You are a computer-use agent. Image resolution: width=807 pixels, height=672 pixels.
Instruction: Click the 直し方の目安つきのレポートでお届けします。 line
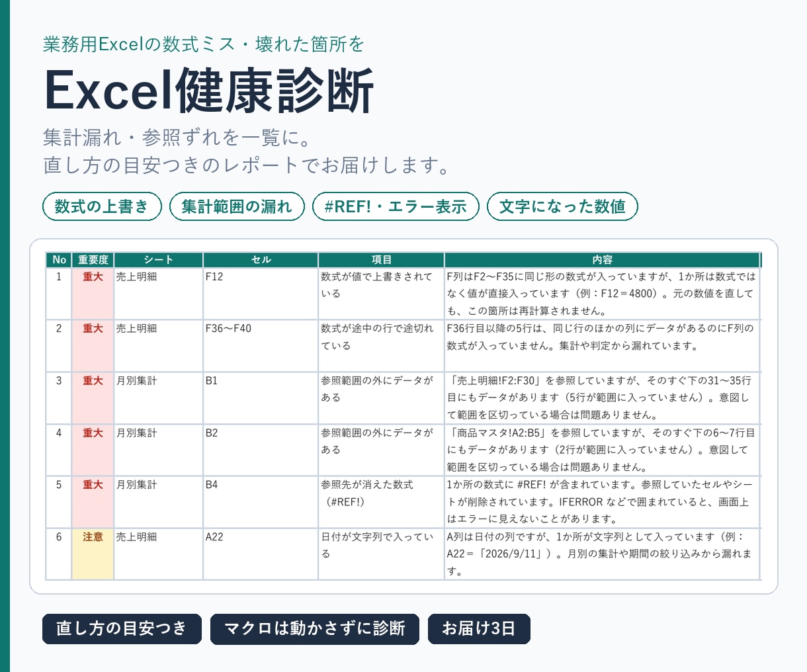[247, 165]
